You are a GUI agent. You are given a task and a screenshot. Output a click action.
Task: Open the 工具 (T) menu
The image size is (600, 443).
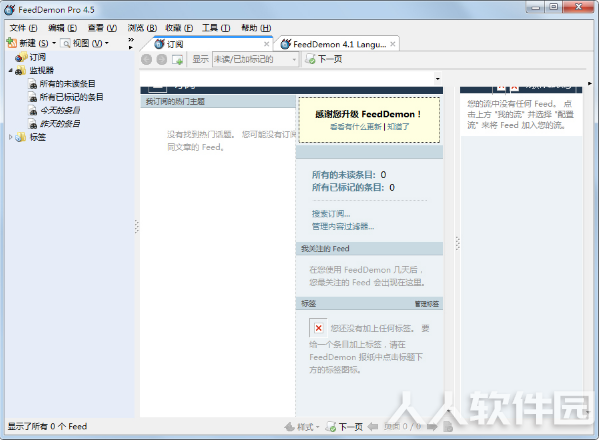[x=216, y=28]
